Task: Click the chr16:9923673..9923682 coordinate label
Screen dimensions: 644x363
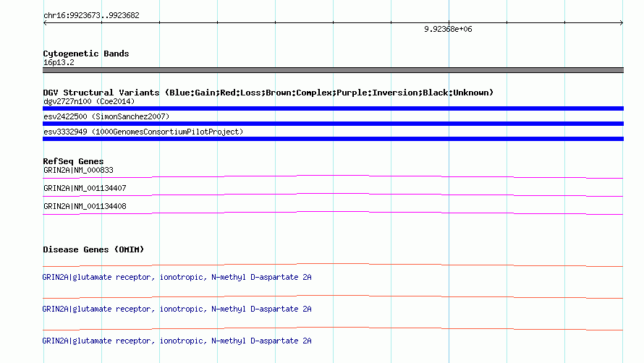Action: 91,15
